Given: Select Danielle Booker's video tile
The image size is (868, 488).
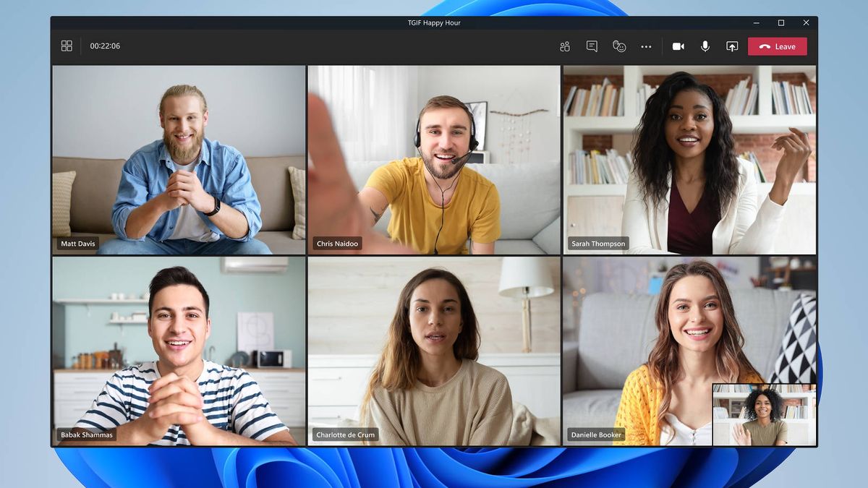Looking at the screenshot, I should click(689, 351).
